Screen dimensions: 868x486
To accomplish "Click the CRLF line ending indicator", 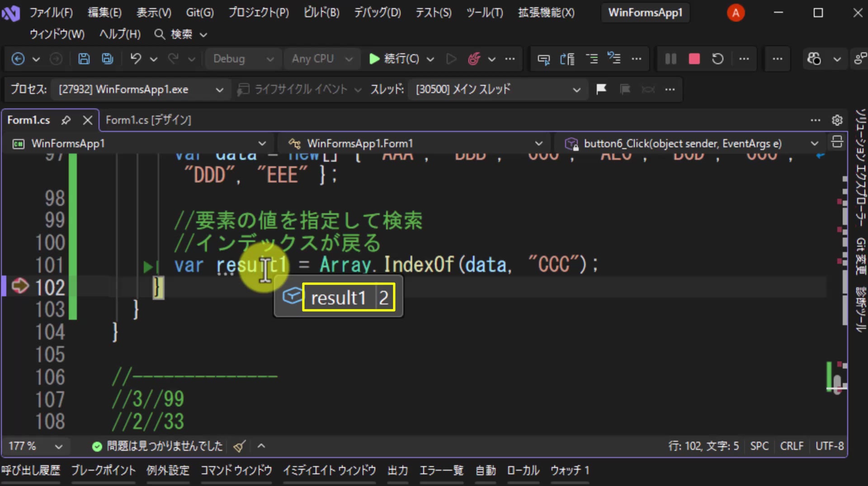I will 792,446.
